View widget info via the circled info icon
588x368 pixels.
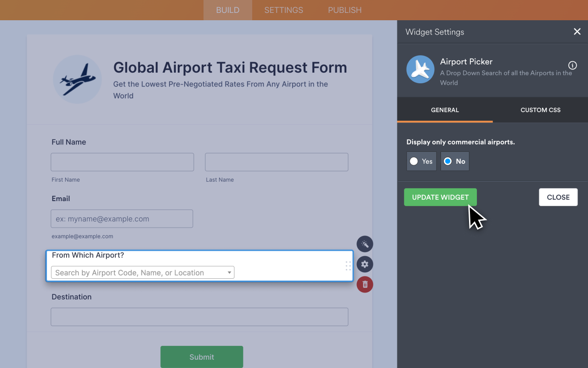pos(572,65)
